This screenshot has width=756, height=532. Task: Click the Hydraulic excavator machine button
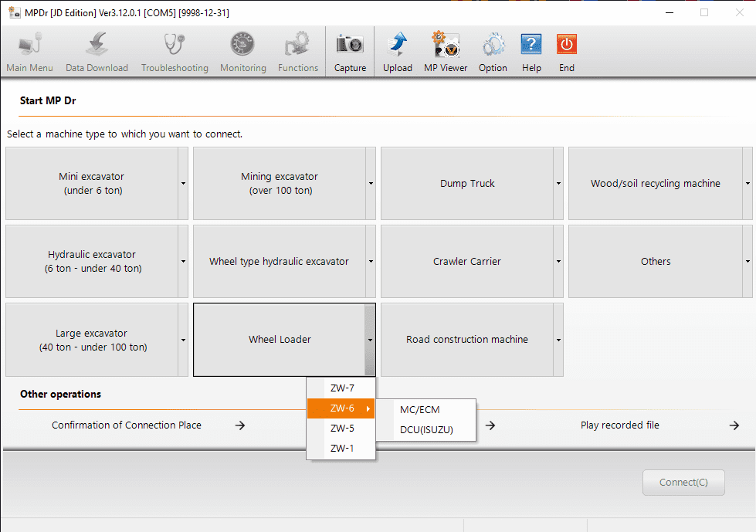(92, 262)
